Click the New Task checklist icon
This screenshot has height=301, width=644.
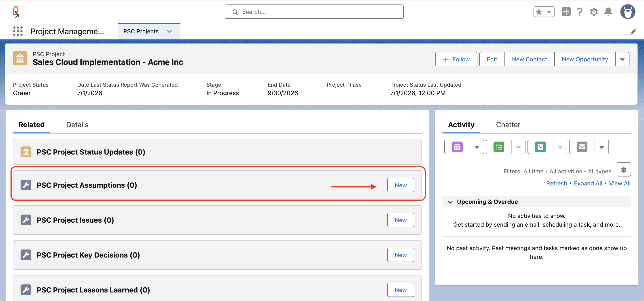pos(499,147)
